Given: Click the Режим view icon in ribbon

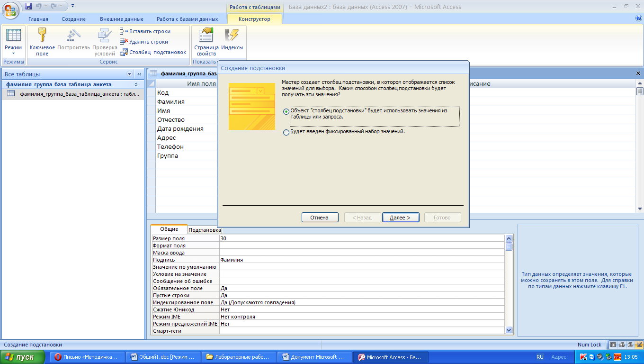Looking at the screenshot, I should (x=13, y=36).
